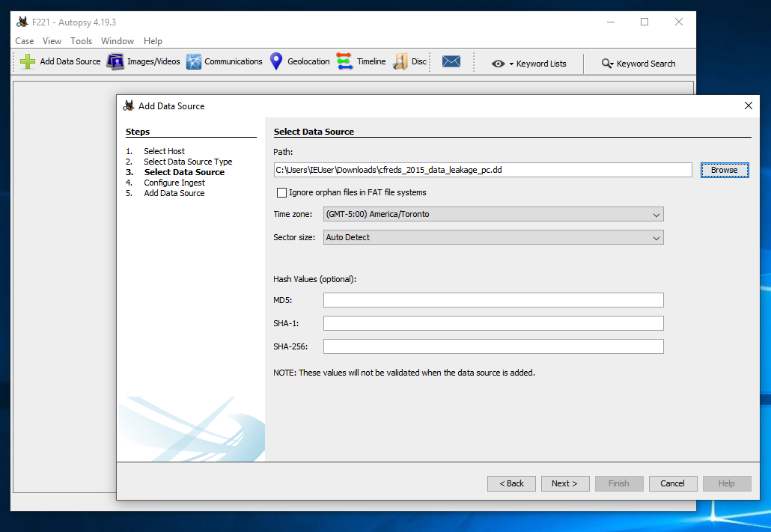Click the 'Select Host' step text
This screenshot has height=532, width=771.
[x=164, y=151]
